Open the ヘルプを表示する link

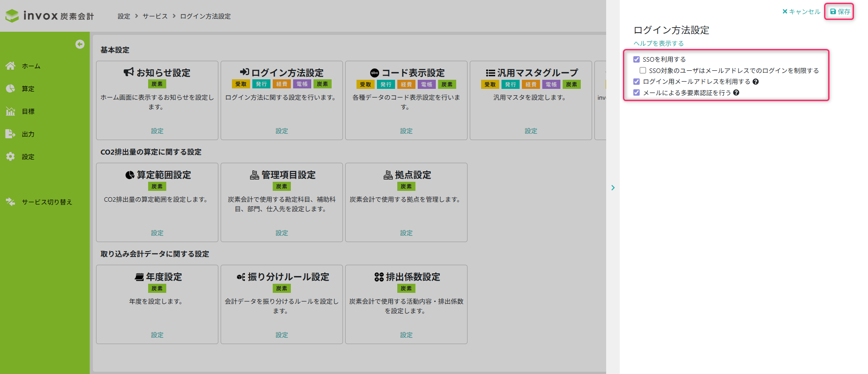[659, 44]
